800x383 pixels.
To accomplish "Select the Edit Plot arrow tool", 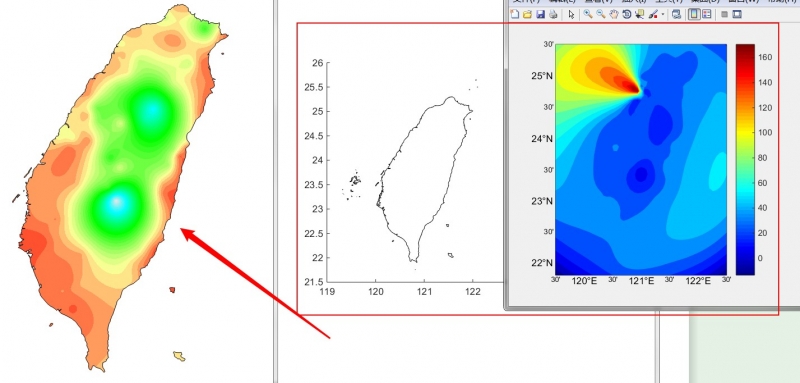I will [x=571, y=14].
